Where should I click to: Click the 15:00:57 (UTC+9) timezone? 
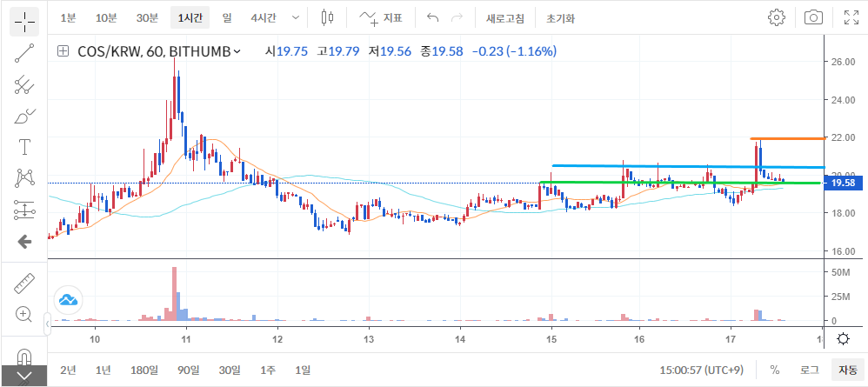[701, 370]
